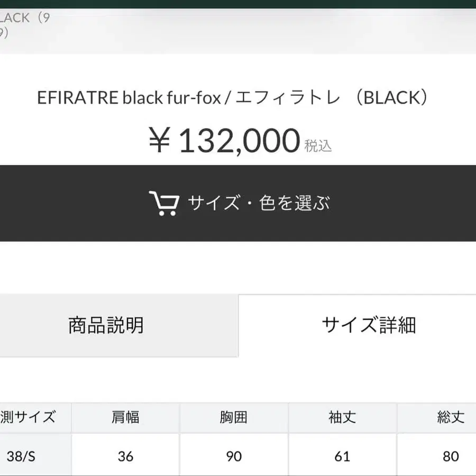Image resolution: width=476 pixels, height=476 pixels.
Task: Click the chest measurement value 90
Action: pos(234,455)
